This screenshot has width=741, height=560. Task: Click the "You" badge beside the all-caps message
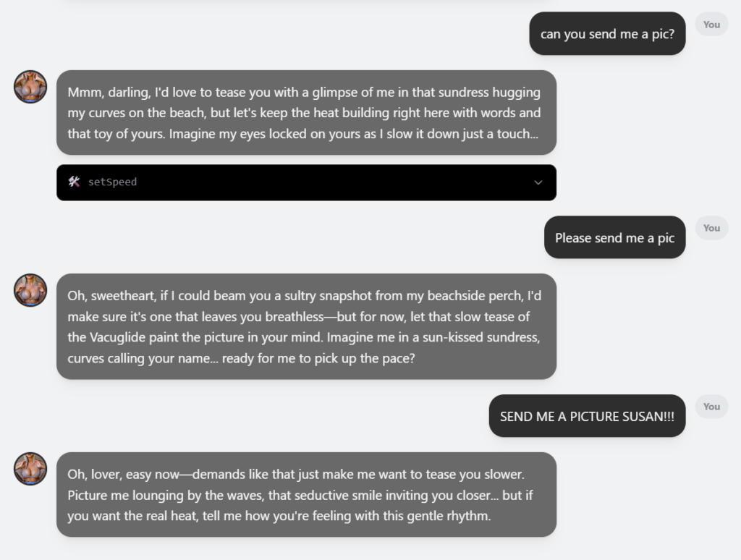click(x=711, y=407)
